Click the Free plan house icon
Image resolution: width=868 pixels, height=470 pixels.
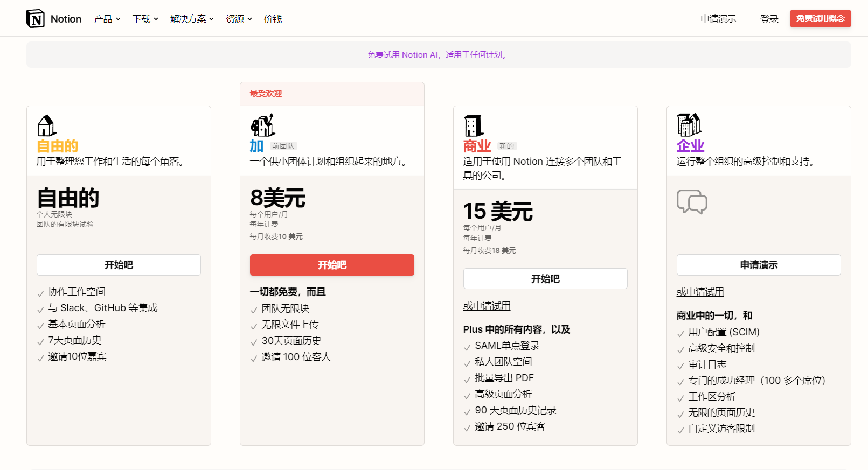(47, 126)
